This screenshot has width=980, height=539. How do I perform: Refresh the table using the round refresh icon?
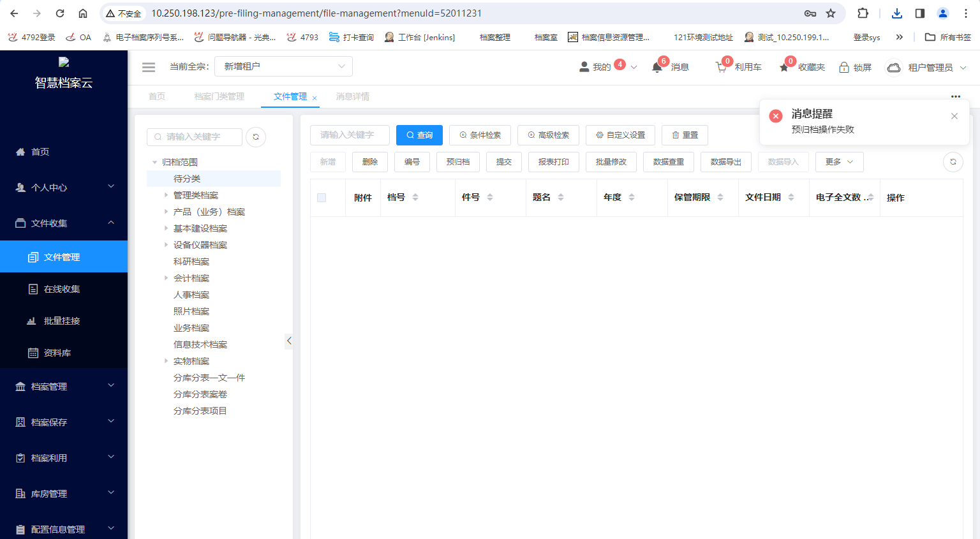click(x=953, y=162)
